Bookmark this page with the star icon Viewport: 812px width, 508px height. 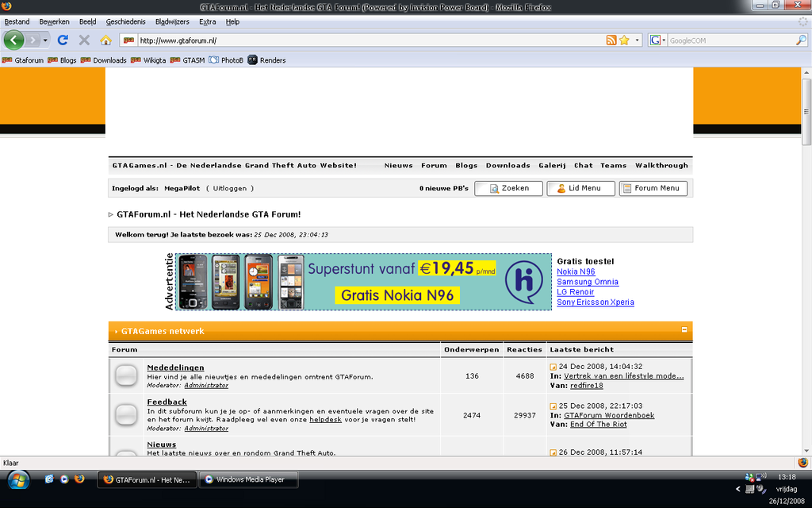point(624,40)
